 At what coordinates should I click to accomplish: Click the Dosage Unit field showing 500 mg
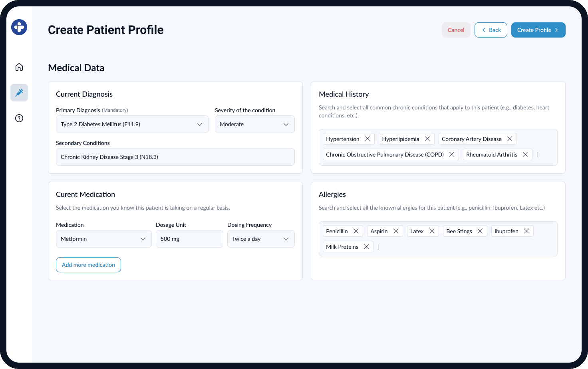click(189, 239)
